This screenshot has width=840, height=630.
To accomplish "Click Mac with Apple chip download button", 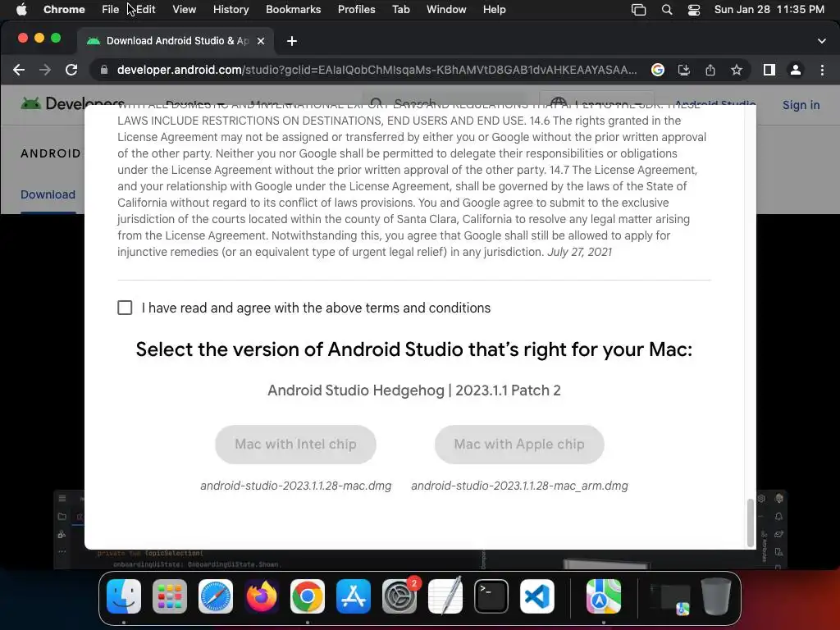I will click(519, 444).
